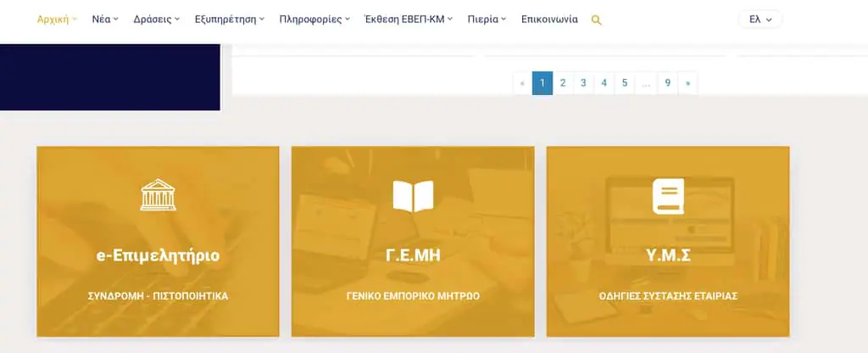The image size is (868, 353).
Task: Open the Έκθεση ΕΒΕΠ-ΚΜ menu
Action: [408, 19]
